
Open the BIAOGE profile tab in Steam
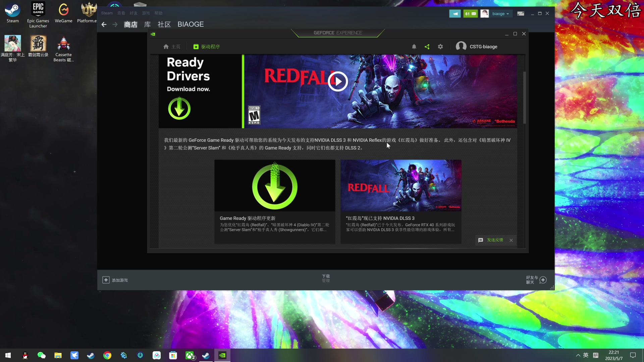tap(191, 24)
